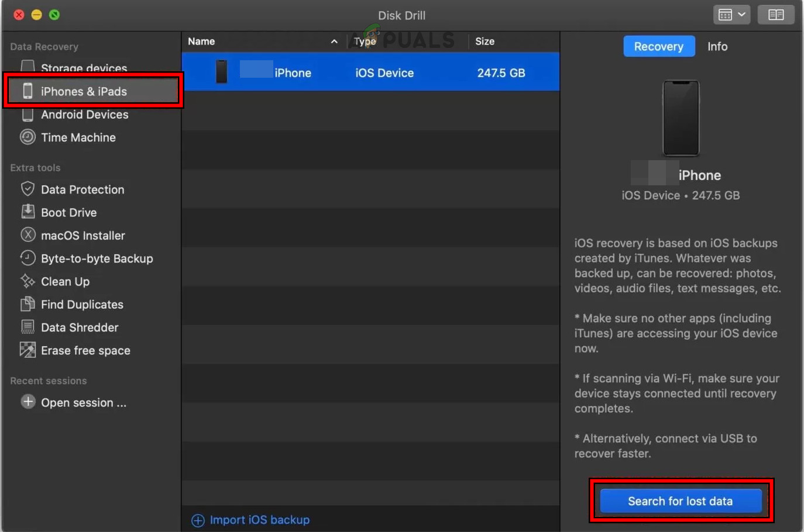Select the iPhone row in device list
The width and height of the screenshot is (804, 532).
tap(370, 72)
